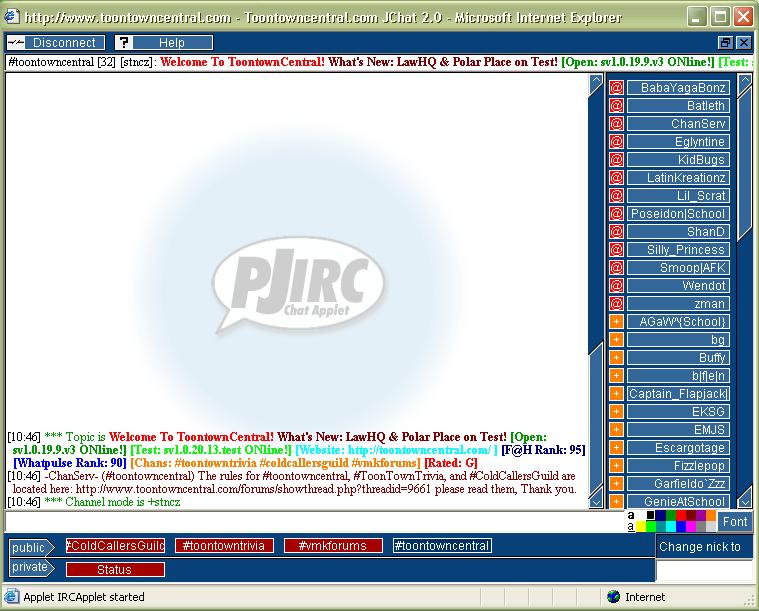Click the public channels label
The width and height of the screenshot is (759, 611).
click(31, 548)
